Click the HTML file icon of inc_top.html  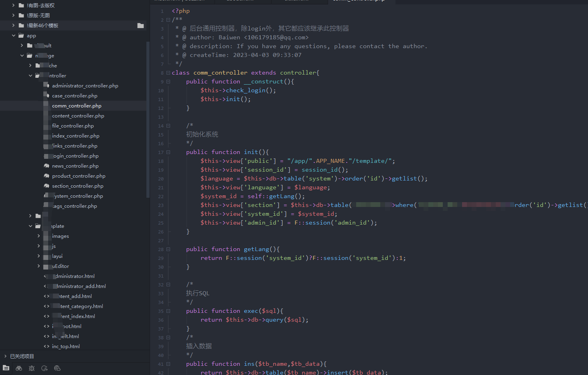(x=47, y=346)
